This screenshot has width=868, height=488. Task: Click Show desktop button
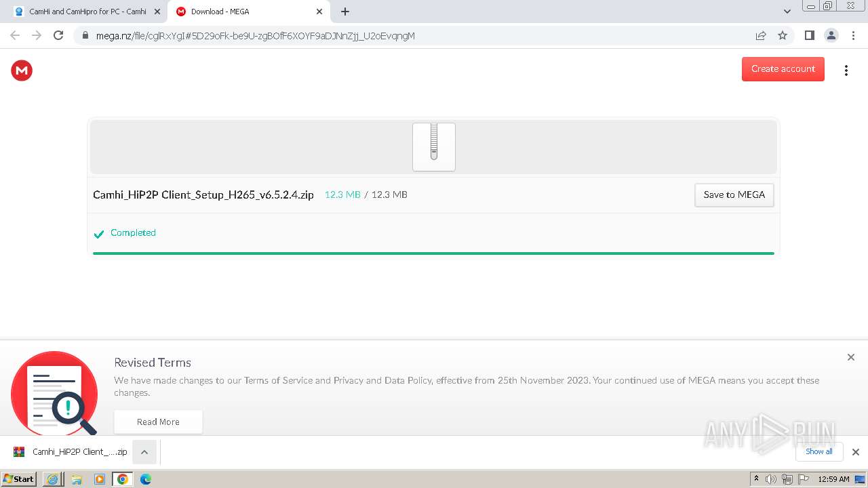(861, 479)
